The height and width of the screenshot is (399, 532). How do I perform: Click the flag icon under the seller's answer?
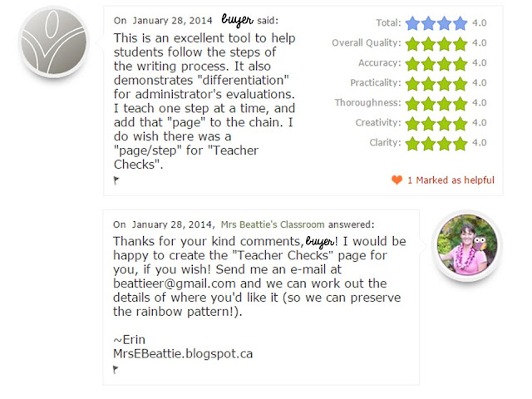pyautogui.click(x=116, y=370)
